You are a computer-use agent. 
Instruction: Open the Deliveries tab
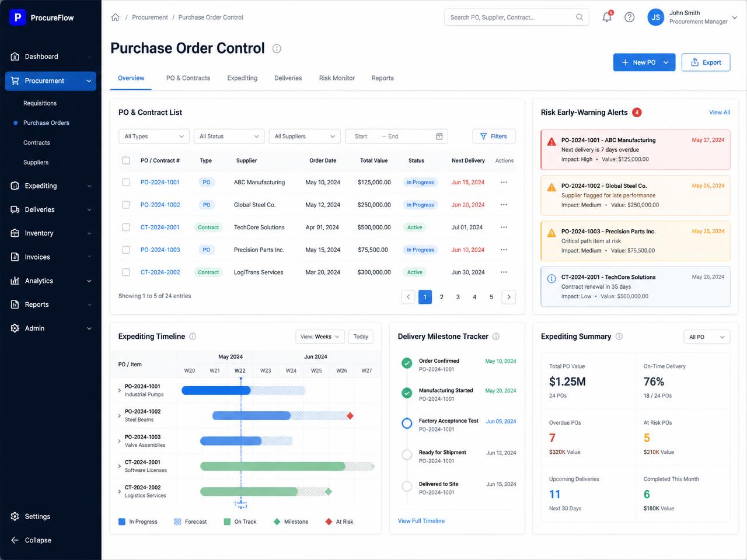coord(288,78)
